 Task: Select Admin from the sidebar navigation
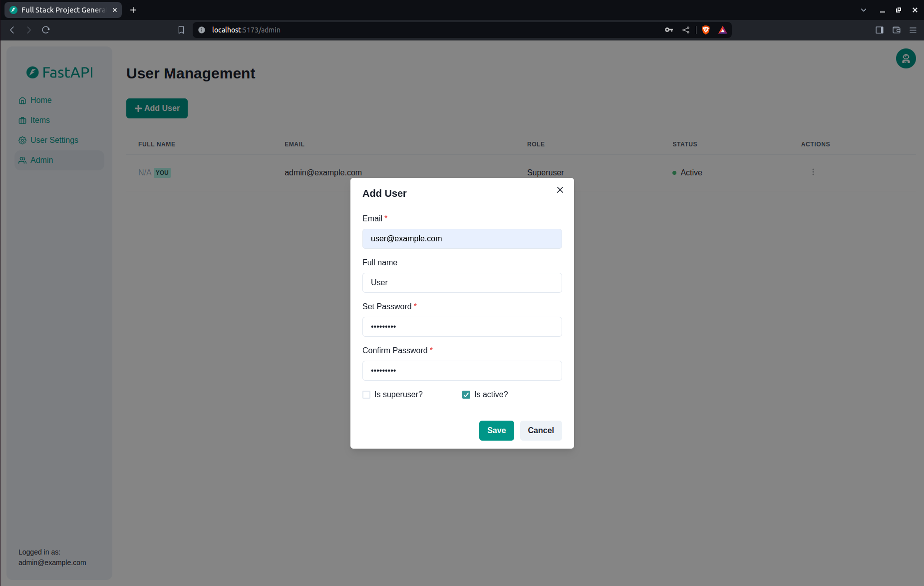41,160
